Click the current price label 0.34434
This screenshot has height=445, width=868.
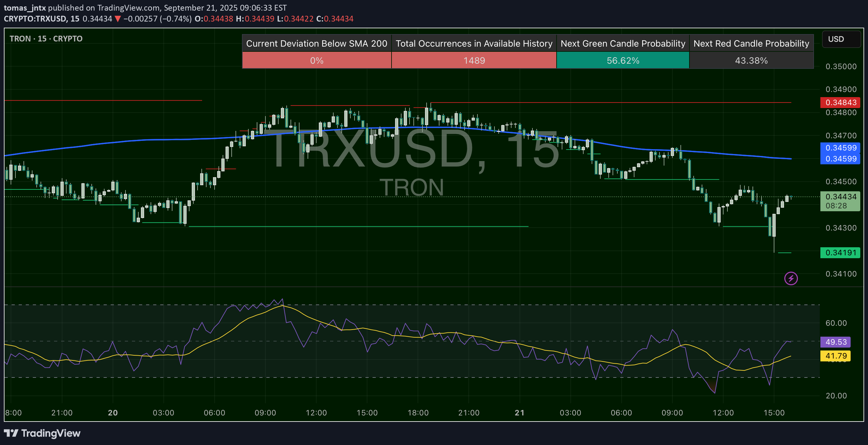click(x=840, y=196)
